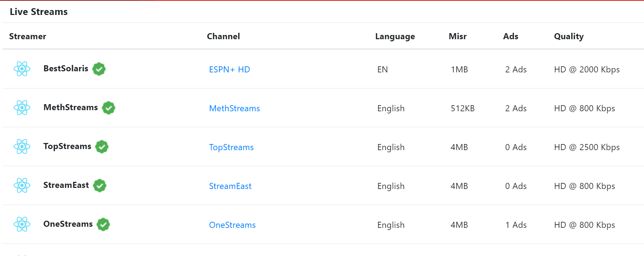Screen dimensions: 644x256
Task: Open the ESPN+ HD channel link
Action: [x=229, y=70]
